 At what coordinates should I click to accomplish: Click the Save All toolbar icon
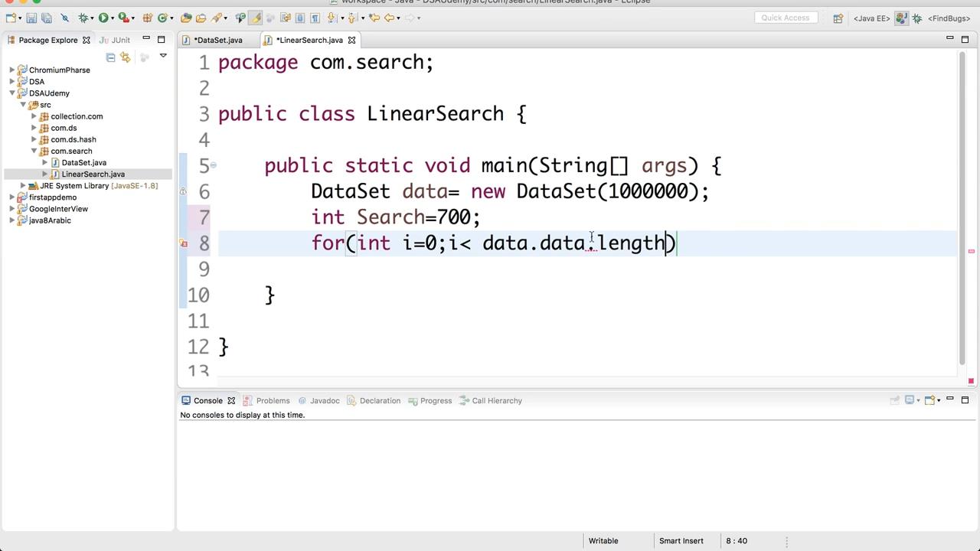pyautogui.click(x=47, y=18)
